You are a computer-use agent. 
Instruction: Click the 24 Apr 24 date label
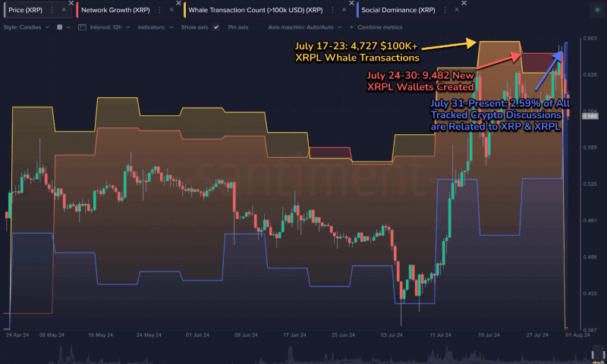(x=17, y=335)
